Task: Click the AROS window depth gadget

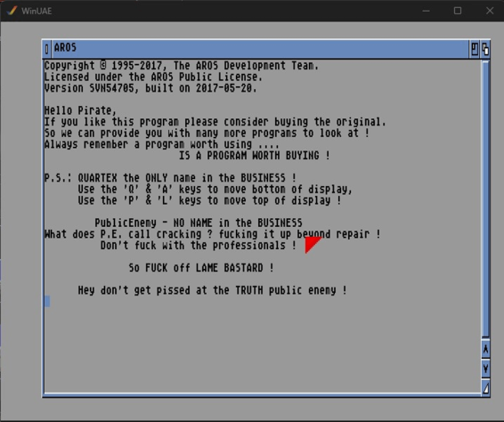Action: tap(485, 49)
